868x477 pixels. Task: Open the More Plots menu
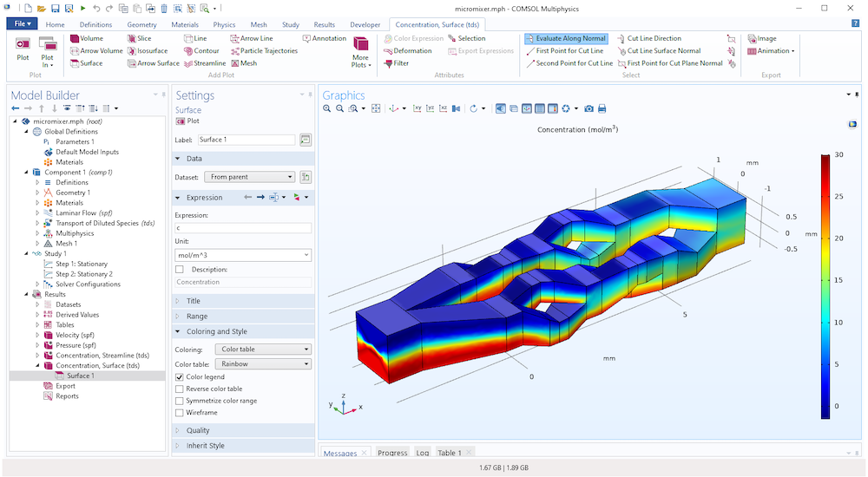(x=360, y=52)
